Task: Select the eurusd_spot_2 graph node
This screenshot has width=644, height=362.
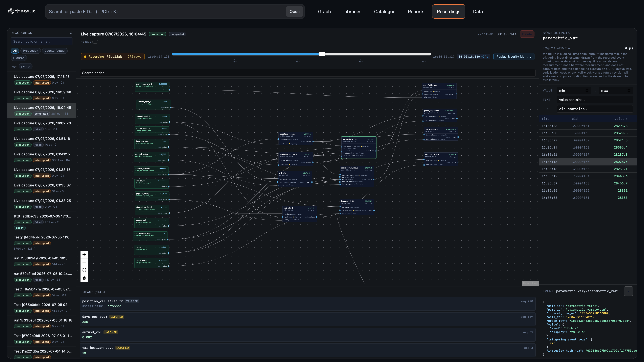Action: click(x=154, y=105)
